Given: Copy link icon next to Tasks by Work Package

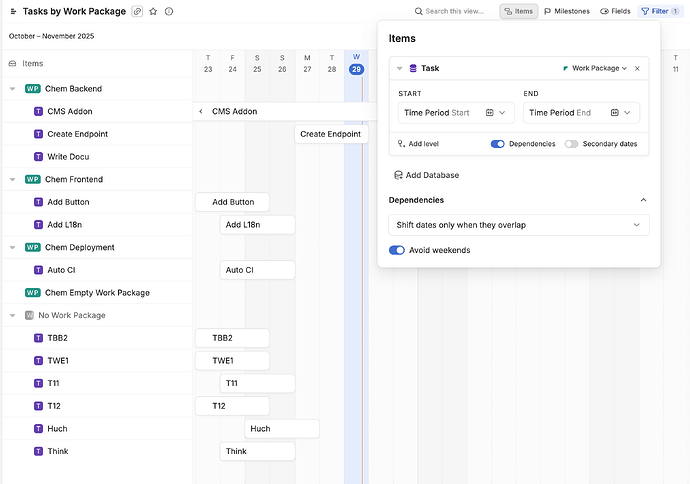Looking at the screenshot, I should pyautogui.click(x=137, y=11).
